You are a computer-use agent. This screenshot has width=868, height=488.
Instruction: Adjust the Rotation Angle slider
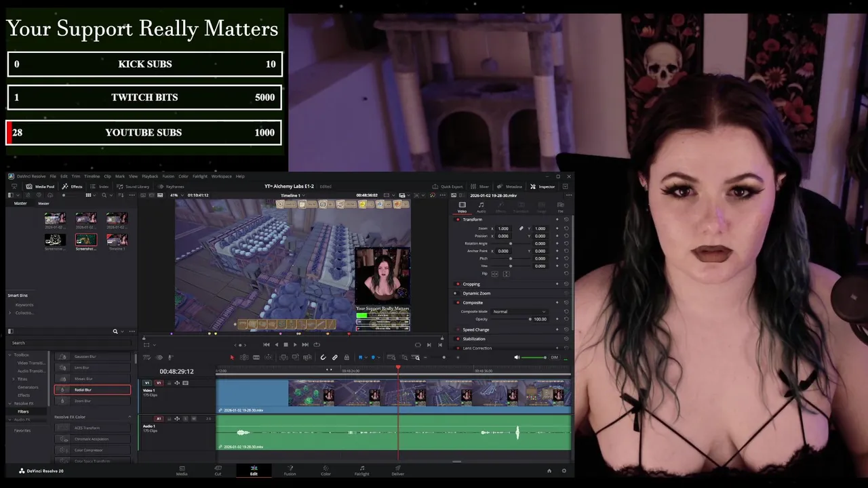point(511,243)
